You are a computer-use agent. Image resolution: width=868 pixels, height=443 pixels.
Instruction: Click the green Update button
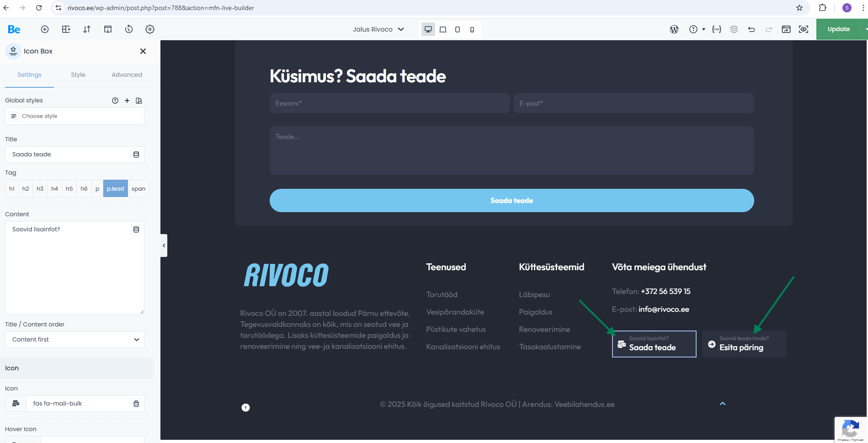838,29
